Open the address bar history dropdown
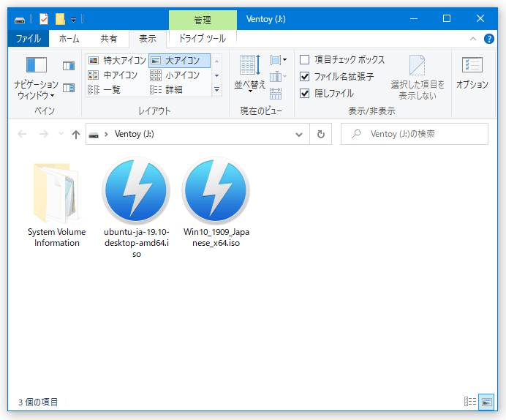Viewport: 506px width, 420px height. [x=299, y=135]
